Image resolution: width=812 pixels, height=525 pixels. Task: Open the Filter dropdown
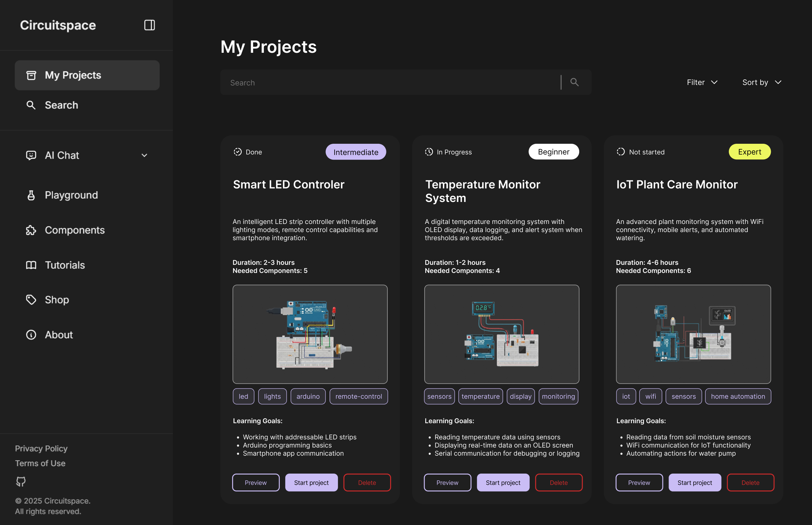[702, 82]
